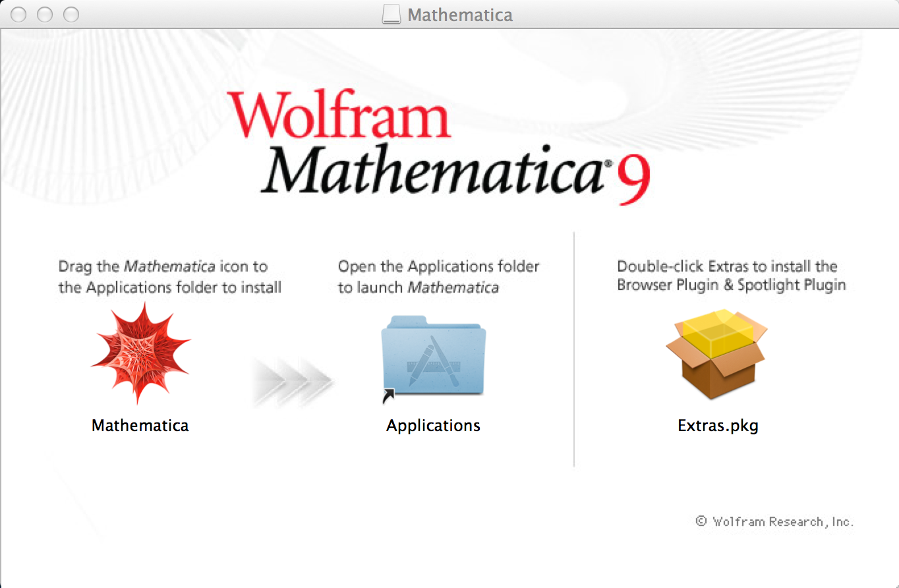The height and width of the screenshot is (588, 899).
Task: Open the Applications folder shortcut icon
Action: [x=434, y=358]
